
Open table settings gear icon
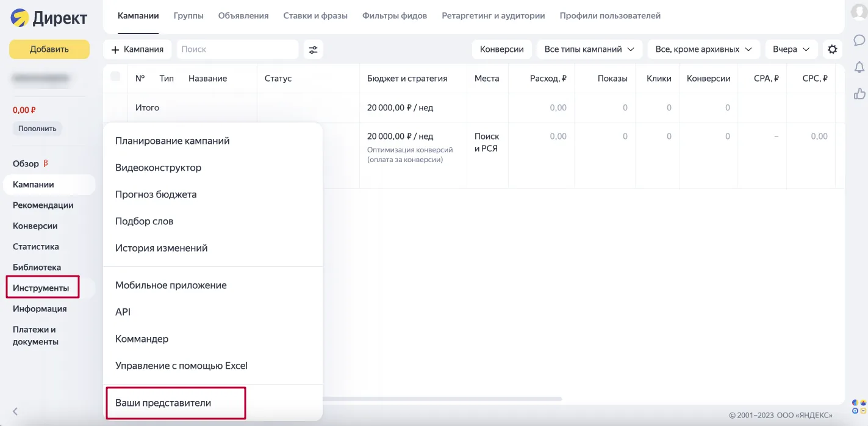[x=832, y=49]
